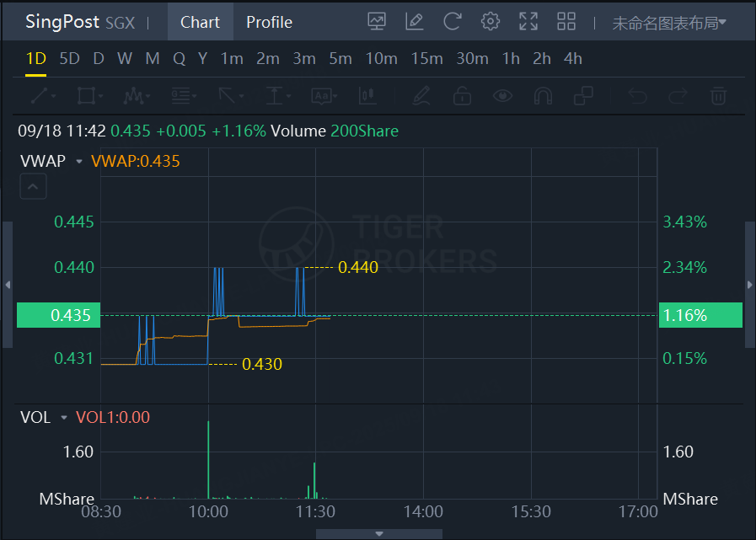756x540 pixels.
Task: Toggle the lock drawings icon
Action: [462, 95]
